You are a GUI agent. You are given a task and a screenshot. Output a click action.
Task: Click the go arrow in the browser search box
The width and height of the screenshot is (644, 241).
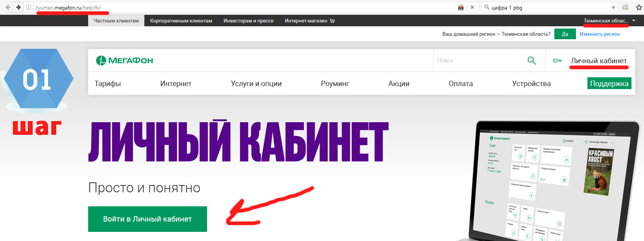613,7
